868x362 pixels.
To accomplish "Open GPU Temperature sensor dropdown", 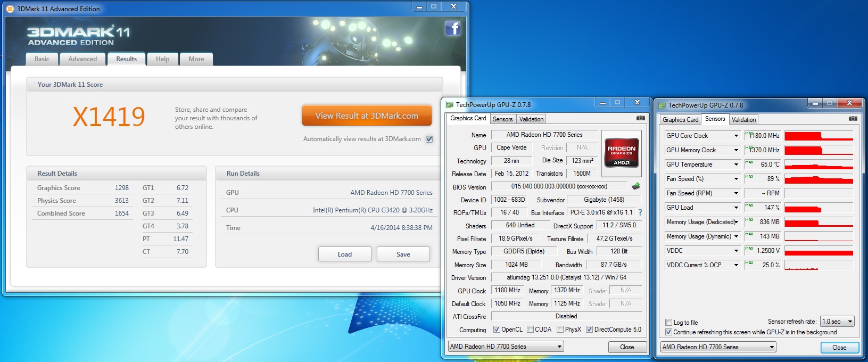I will [x=737, y=164].
